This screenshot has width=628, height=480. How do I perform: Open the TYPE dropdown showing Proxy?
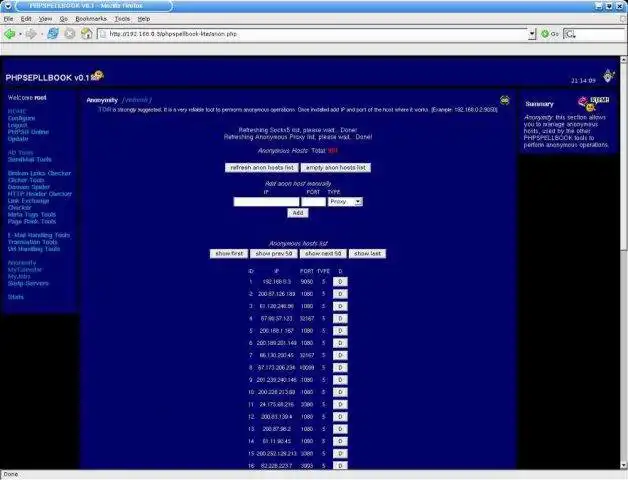345,202
